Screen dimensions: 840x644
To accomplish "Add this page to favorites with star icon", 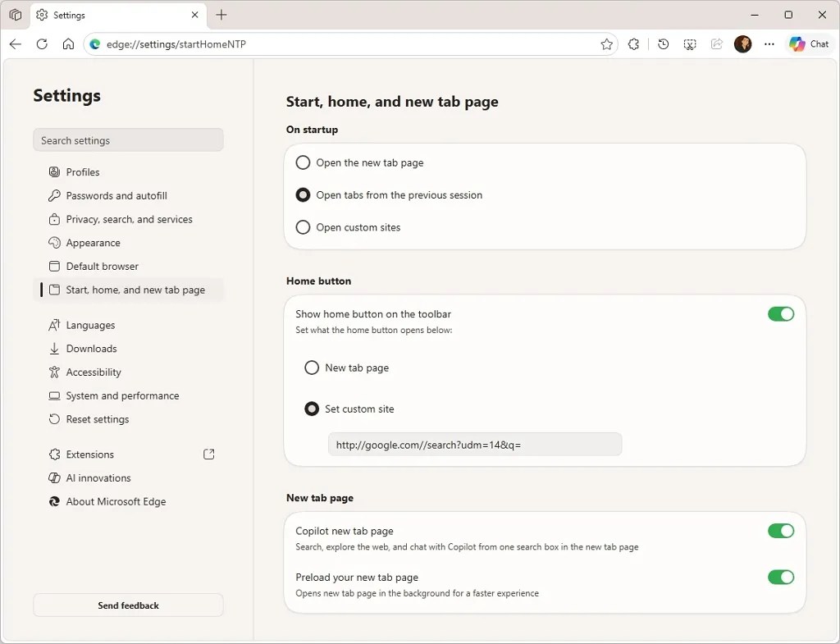I will 607,43.
